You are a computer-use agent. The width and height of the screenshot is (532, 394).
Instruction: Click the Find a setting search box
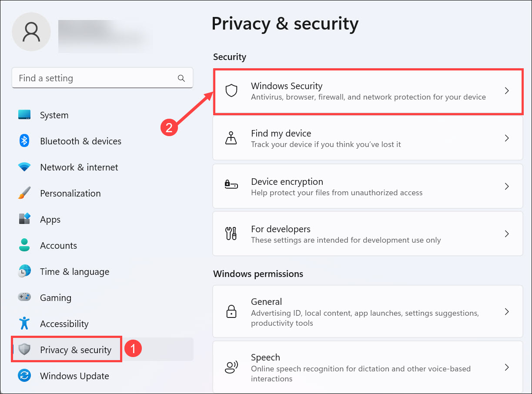[x=96, y=78]
